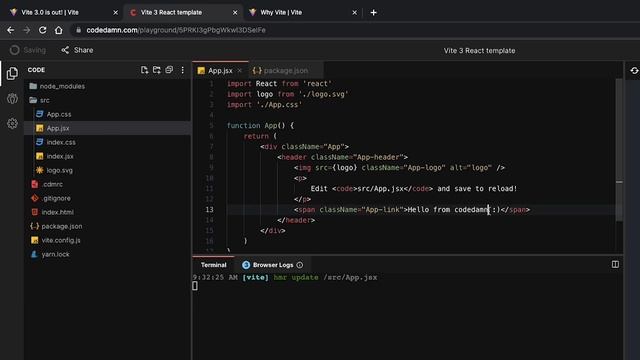This screenshot has width=640, height=360.
Task: Click the CODE panel heading
Action: pyautogui.click(x=36, y=70)
